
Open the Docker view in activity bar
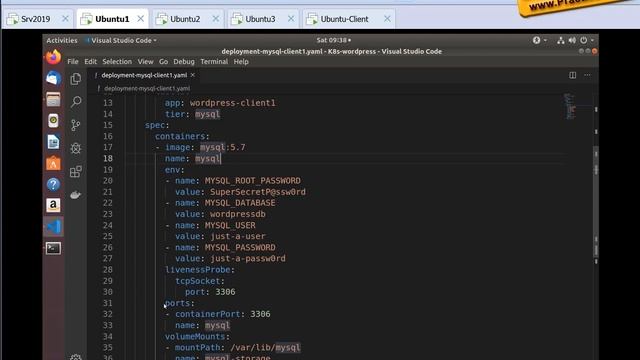76,195
